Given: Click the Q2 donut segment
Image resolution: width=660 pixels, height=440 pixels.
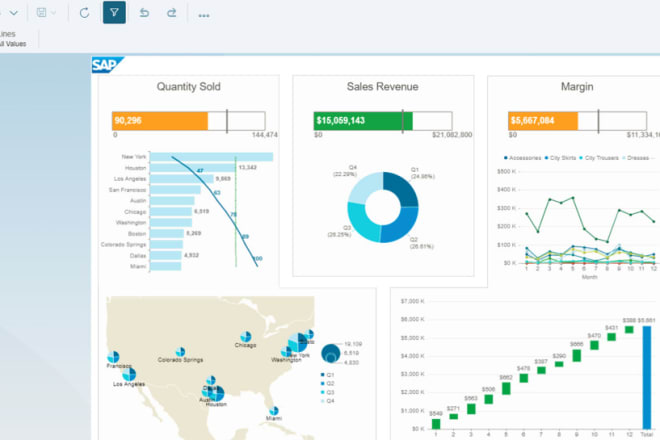Looking at the screenshot, I should 402,227.
